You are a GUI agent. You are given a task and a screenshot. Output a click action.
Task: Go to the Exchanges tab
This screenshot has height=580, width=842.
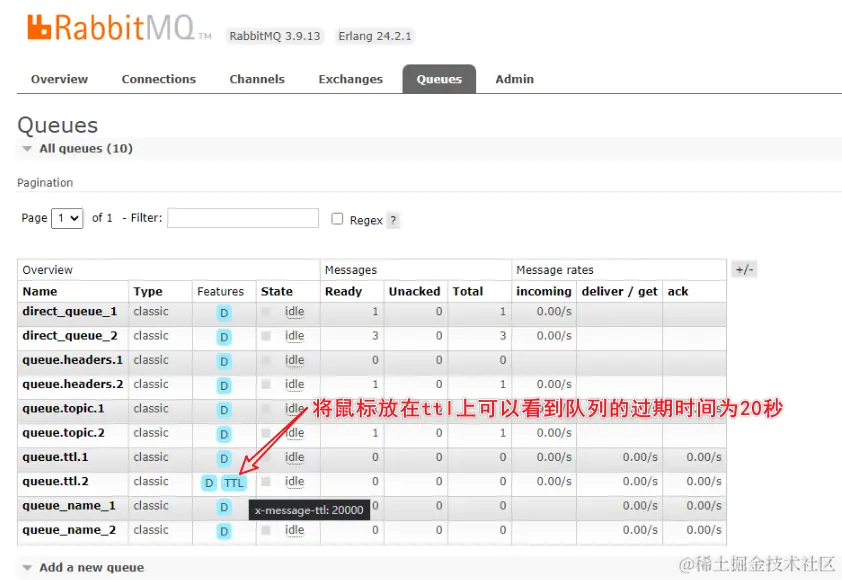point(350,79)
